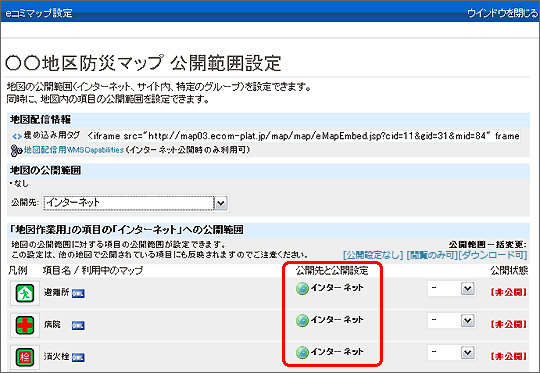Click the 消火栓 fire hydrant legend icon
Screen dimensions: 540x373
25,357
